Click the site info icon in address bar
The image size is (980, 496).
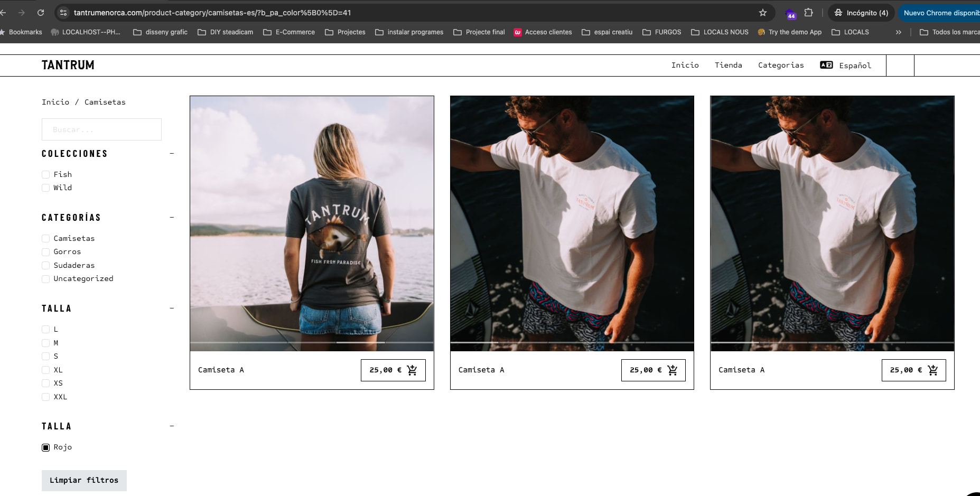click(x=63, y=13)
